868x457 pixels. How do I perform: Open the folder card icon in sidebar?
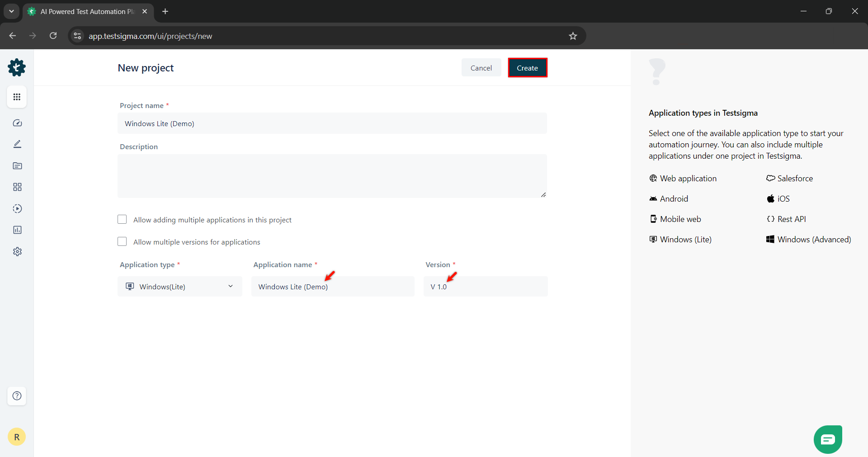click(17, 166)
